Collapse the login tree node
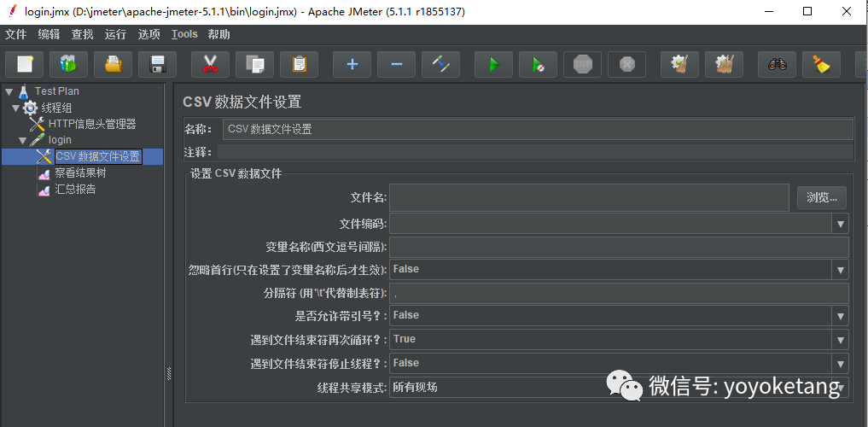The width and height of the screenshot is (868, 427). click(23, 140)
